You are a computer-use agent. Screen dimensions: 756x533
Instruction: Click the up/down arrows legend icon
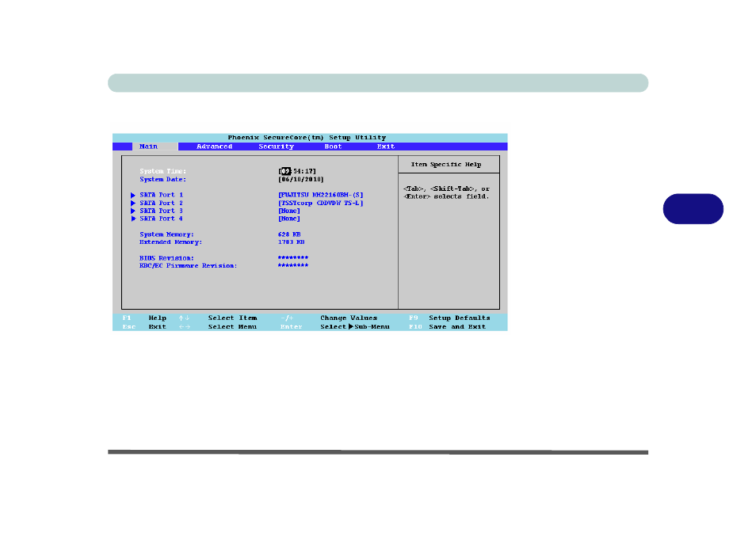184,318
